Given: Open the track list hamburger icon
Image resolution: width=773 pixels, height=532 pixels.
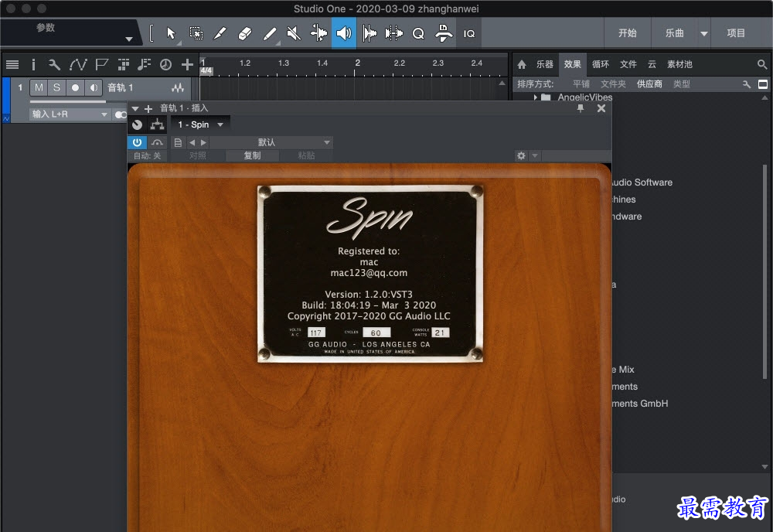Looking at the screenshot, I should point(12,65).
